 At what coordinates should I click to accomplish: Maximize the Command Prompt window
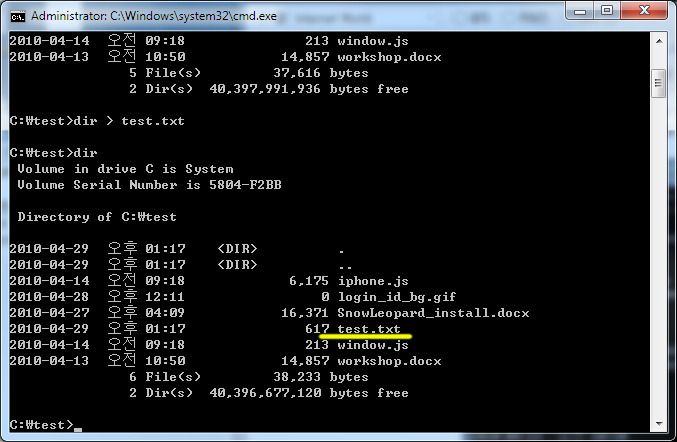point(607,10)
